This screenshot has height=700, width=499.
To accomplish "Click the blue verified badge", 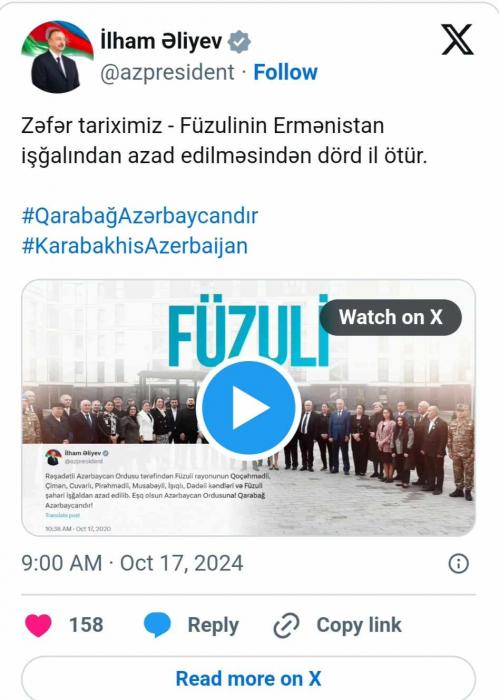I will (x=239, y=42).
